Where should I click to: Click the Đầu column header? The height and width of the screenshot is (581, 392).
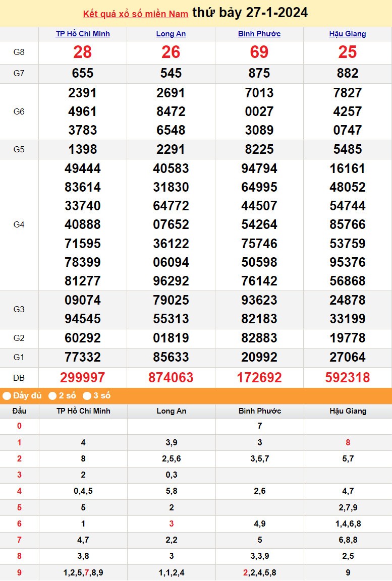19,411
